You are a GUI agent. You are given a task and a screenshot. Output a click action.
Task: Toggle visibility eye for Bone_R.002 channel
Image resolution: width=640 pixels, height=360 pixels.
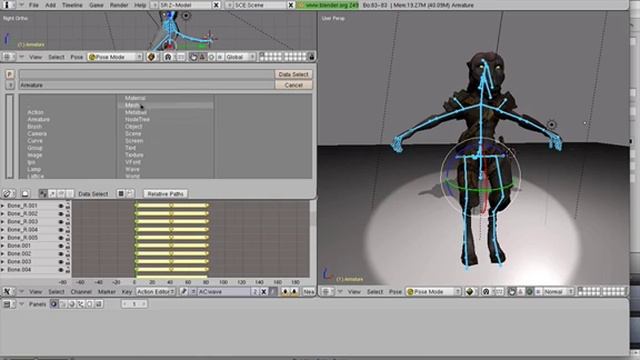61,214
